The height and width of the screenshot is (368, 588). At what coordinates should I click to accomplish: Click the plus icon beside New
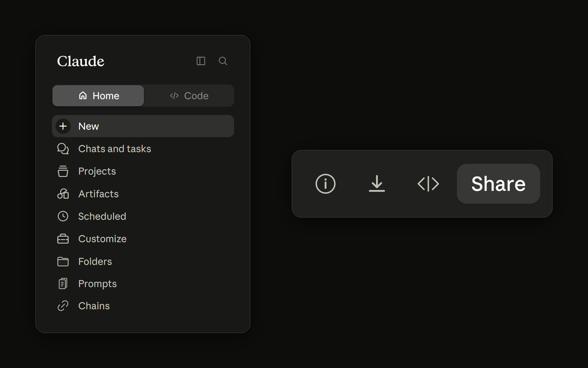click(63, 126)
